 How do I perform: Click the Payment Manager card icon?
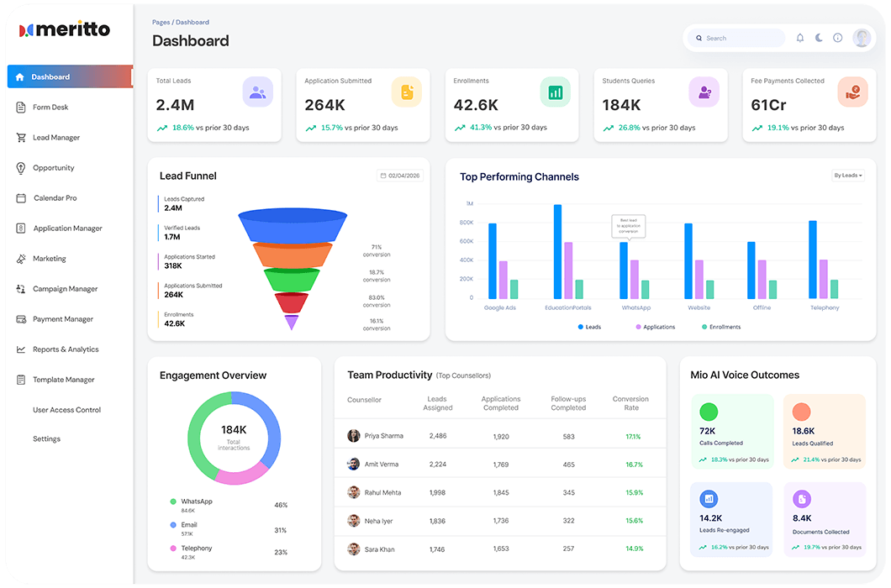(21, 319)
